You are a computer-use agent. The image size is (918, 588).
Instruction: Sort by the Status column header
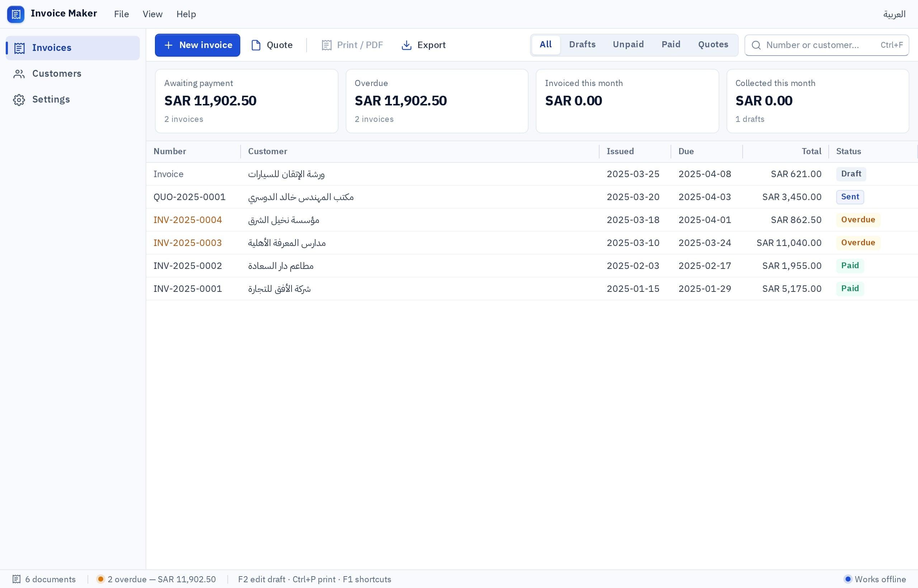[873, 152]
